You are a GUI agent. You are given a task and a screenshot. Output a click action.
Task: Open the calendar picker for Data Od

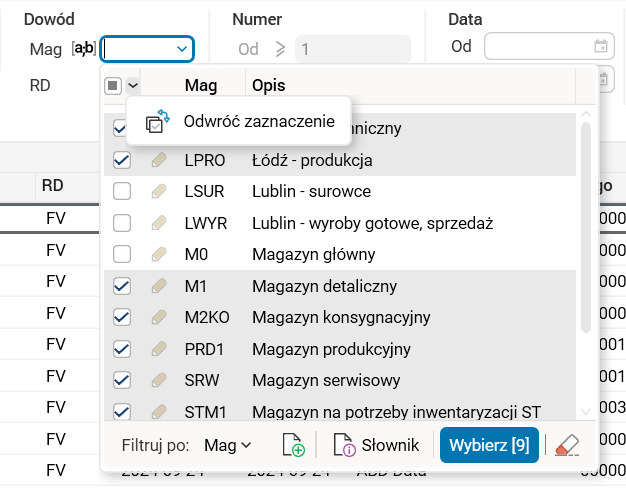(x=601, y=46)
